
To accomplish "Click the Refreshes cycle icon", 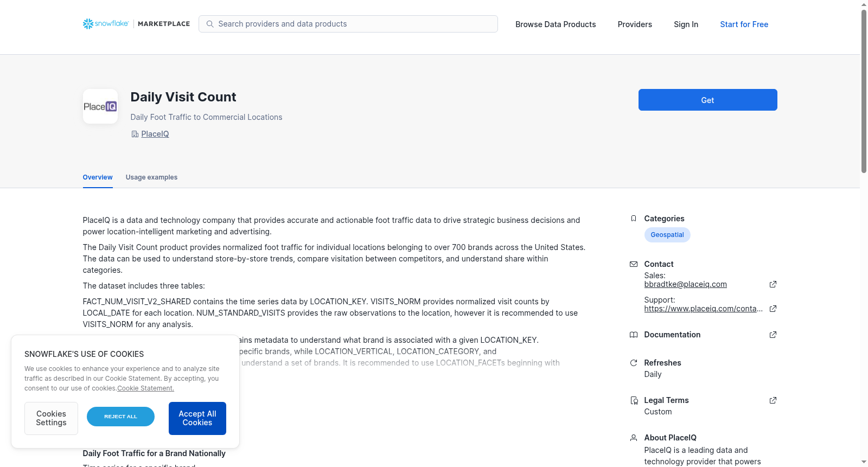I will tap(634, 363).
